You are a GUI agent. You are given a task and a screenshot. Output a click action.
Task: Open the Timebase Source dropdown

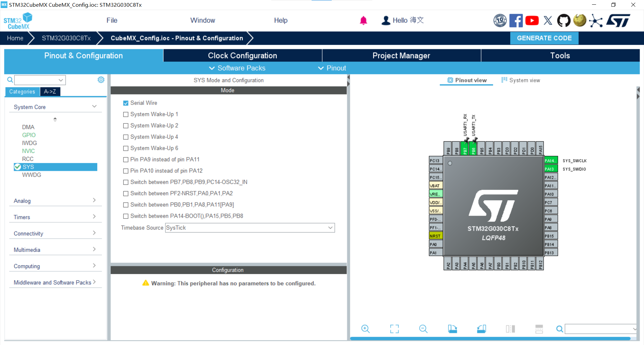tap(250, 228)
